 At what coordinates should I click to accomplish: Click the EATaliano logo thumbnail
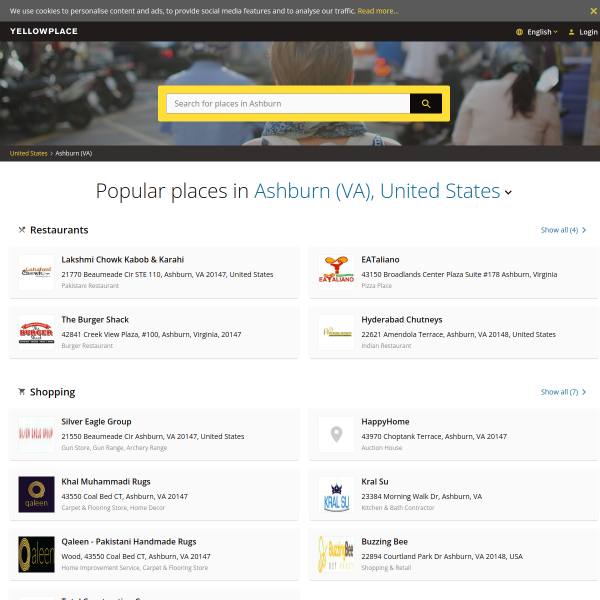tap(336, 272)
